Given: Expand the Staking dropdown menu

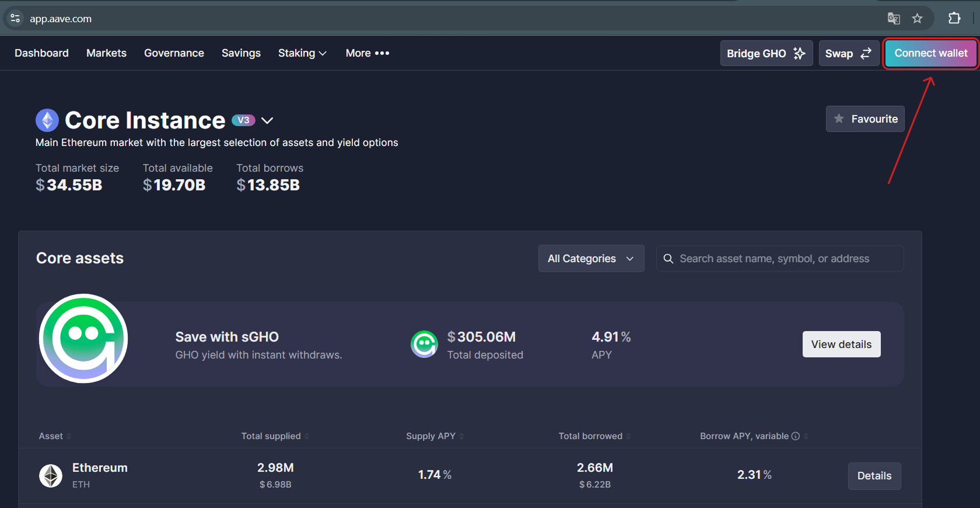Looking at the screenshot, I should coord(302,53).
